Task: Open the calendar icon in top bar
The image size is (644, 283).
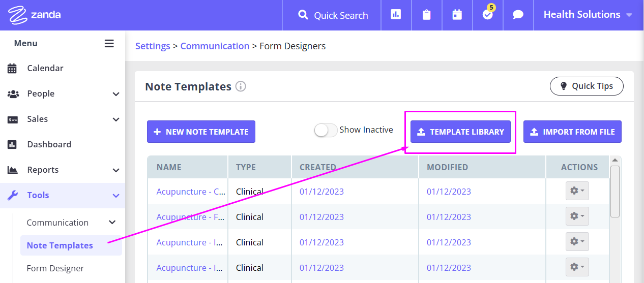Action: click(x=457, y=15)
